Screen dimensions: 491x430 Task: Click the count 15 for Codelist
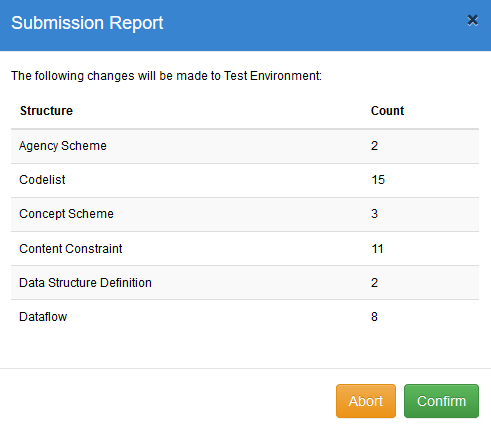click(378, 180)
